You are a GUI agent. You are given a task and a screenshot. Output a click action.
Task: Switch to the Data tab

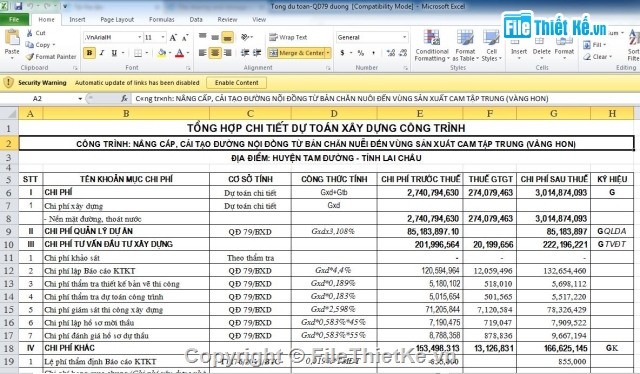196,19
